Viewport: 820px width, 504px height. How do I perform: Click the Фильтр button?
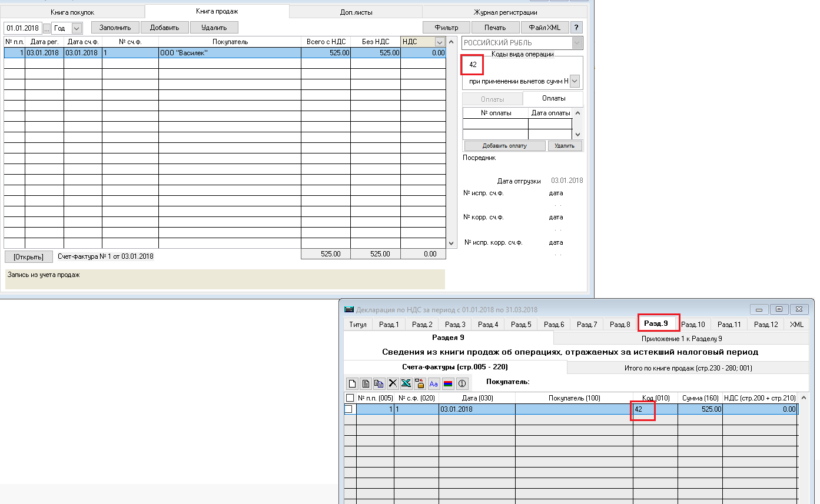tap(446, 28)
